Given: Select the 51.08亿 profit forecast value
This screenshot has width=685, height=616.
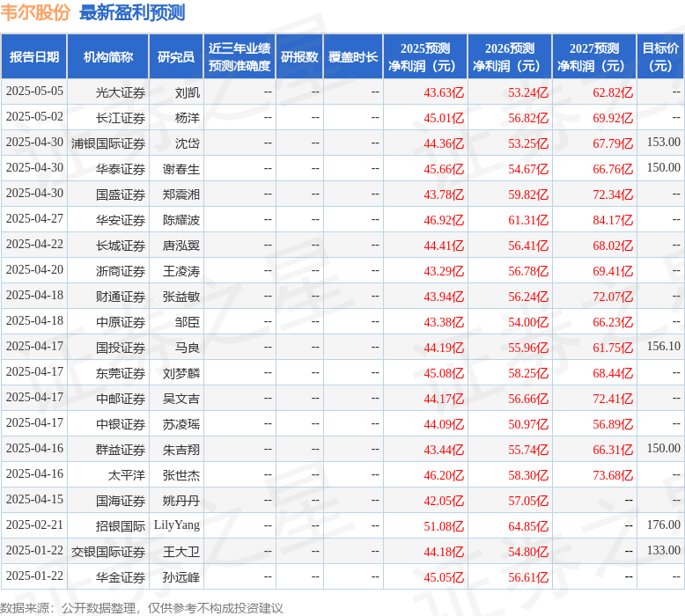Looking at the screenshot, I should pos(443,526).
